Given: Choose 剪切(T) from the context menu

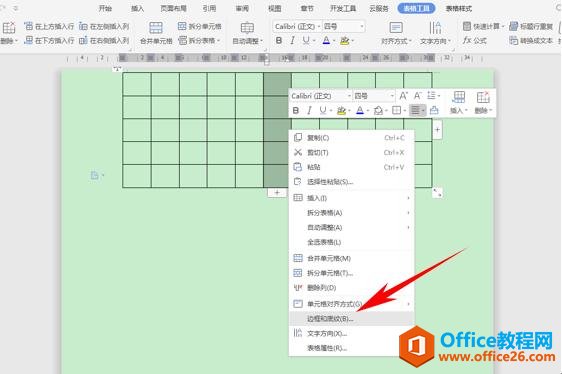Looking at the screenshot, I should pos(352,152).
